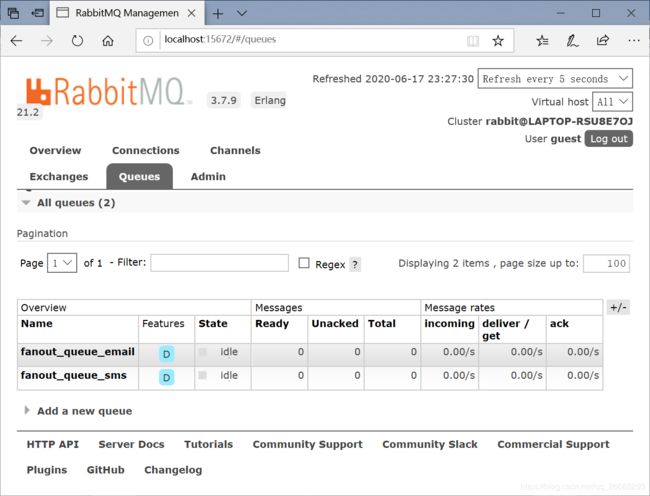650x496 pixels.
Task: Switch to the Overview tab
Action: point(55,150)
